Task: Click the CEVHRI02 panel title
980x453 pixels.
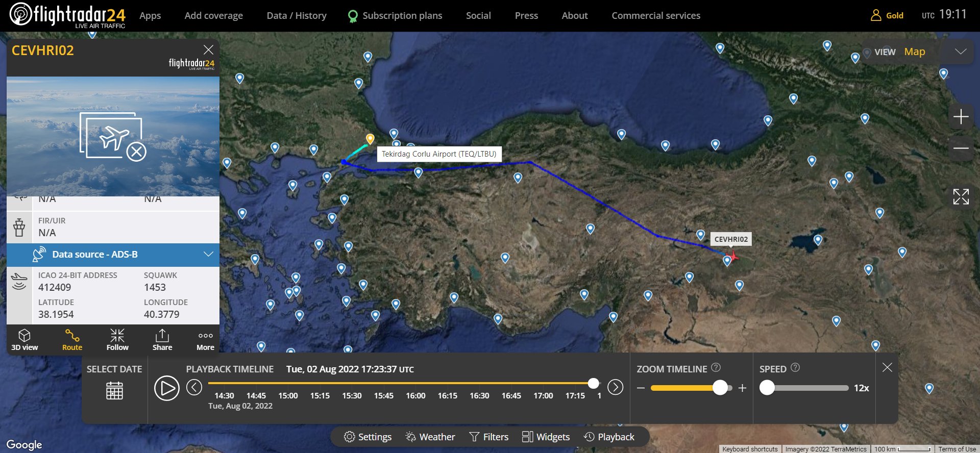Action: click(43, 51)
